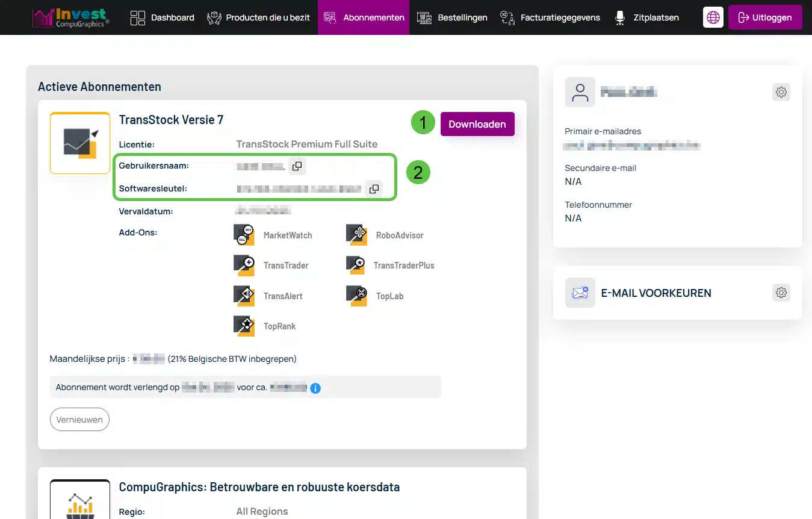Go to the Dashboard menu item
The image size is (812, 519).
163,17
